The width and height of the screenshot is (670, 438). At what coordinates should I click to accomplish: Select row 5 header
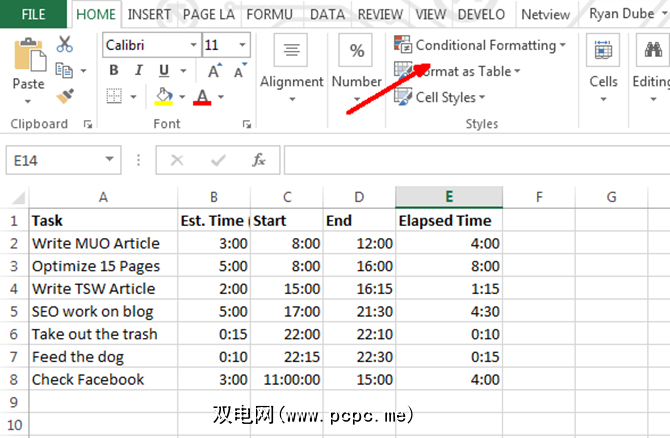[x=14, y=311]
